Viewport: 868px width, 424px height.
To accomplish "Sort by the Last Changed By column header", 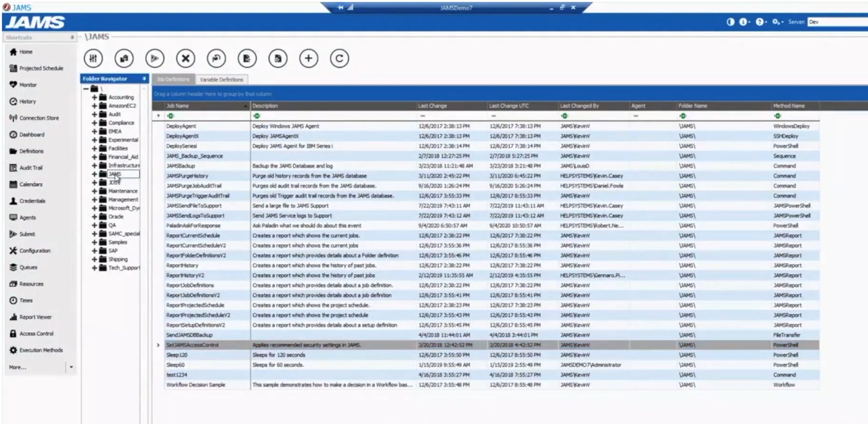I will click(x=594, y=106).
